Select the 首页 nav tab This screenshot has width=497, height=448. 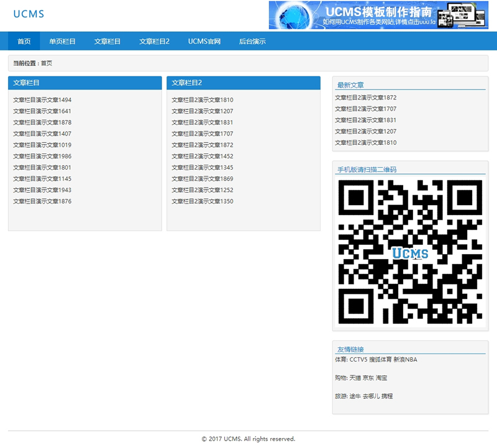click(24, 41)
